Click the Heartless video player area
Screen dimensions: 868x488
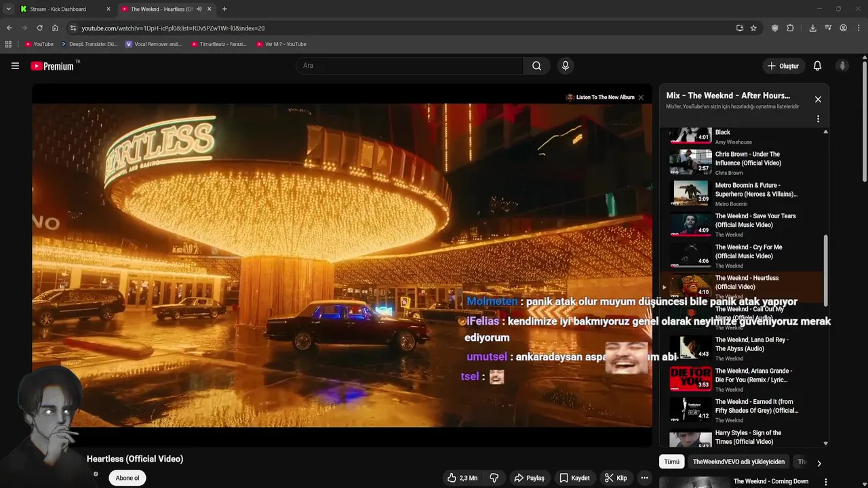[342, 265]
